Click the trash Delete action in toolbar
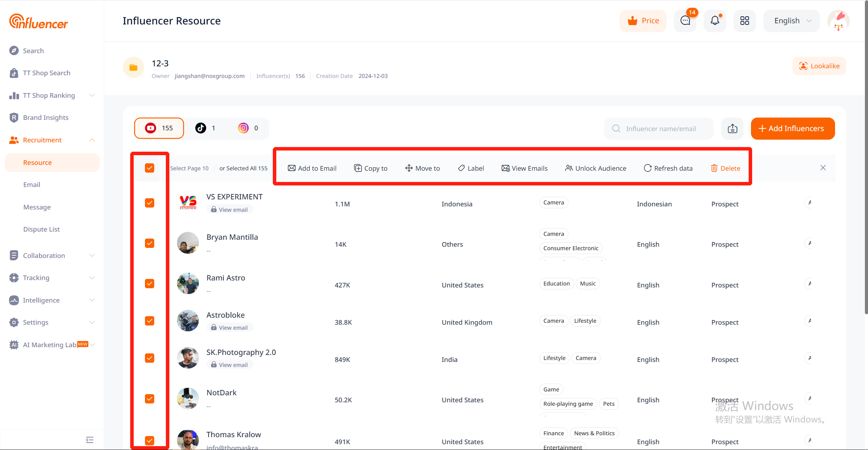868x450 pixels. [725, 168]
